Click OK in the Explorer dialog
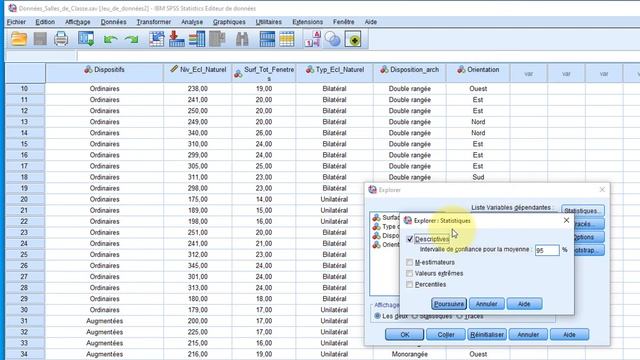Screen dimensions: 640x360 pos(404,334)
